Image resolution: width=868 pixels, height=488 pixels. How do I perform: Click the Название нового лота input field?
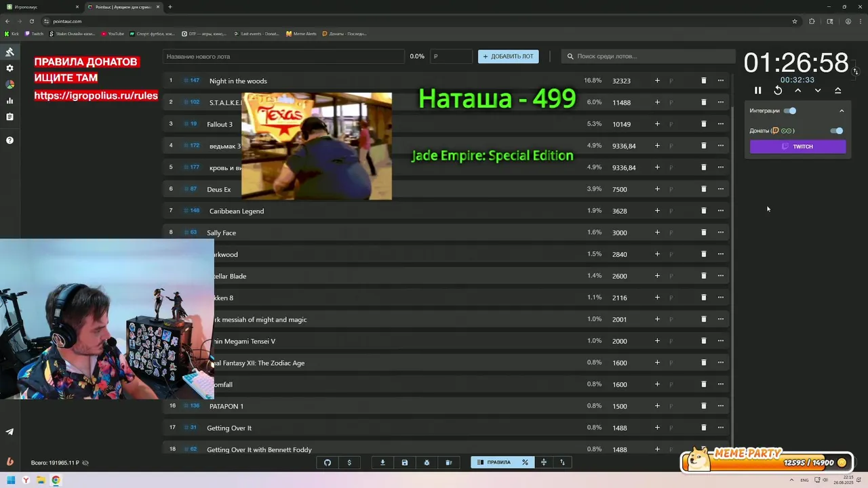pyautogui.click(x=283, y=56)
